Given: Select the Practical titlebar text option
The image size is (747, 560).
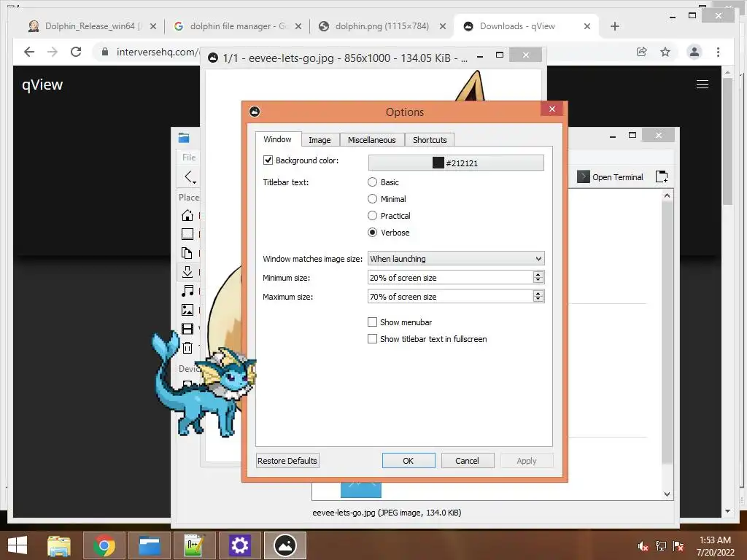Looking at the screenshot, I should click(372, 216).
